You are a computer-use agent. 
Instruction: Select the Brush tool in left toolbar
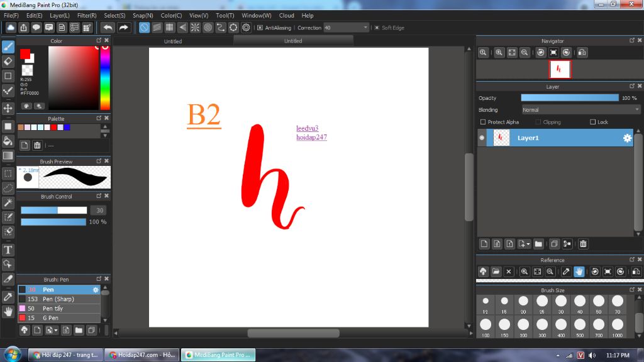8,47
